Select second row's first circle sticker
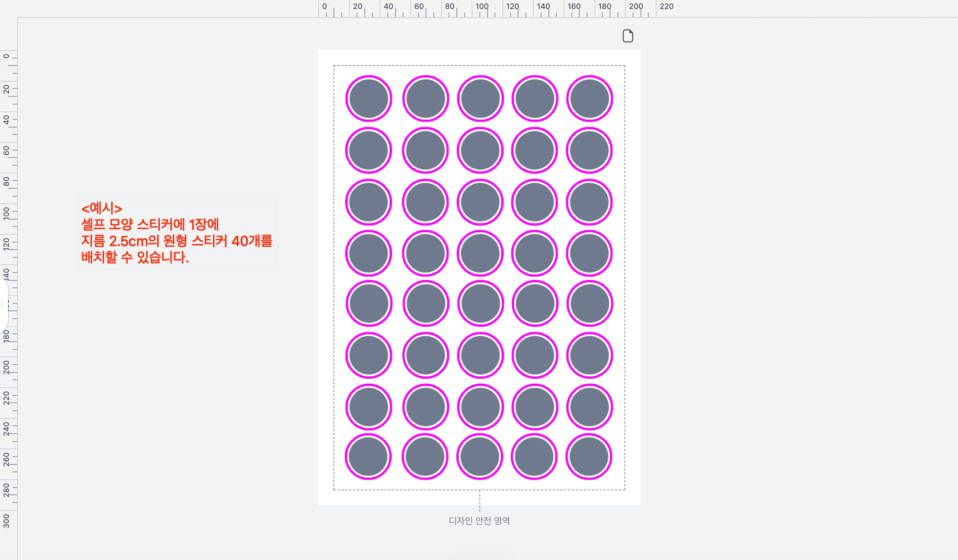This screenshot has width=958, height=560. click(x=369, y=150)
